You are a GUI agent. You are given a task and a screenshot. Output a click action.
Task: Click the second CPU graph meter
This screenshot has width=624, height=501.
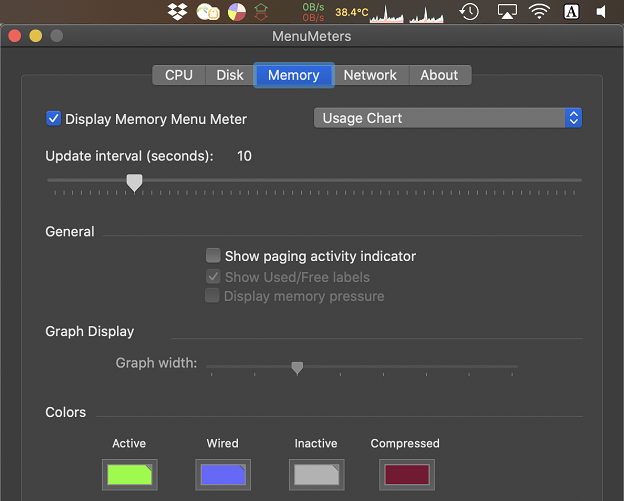[x=427, y=14]
